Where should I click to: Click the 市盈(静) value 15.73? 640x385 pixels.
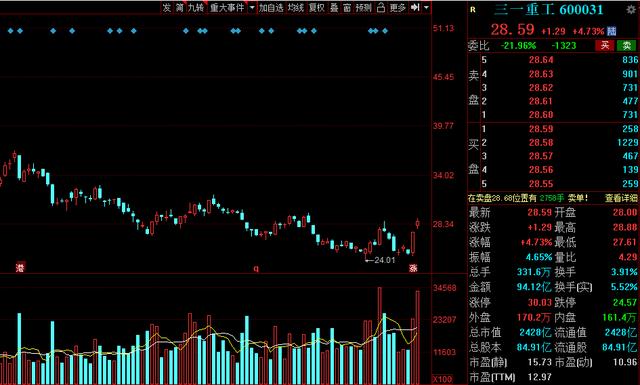pyautogui.click(x=540, y=362)
